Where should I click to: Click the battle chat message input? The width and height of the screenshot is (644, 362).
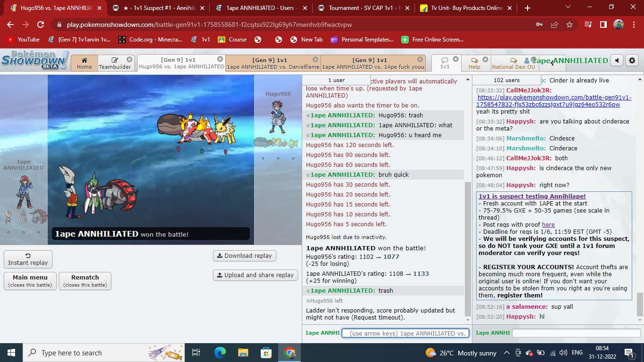click(x=405, y=333)
